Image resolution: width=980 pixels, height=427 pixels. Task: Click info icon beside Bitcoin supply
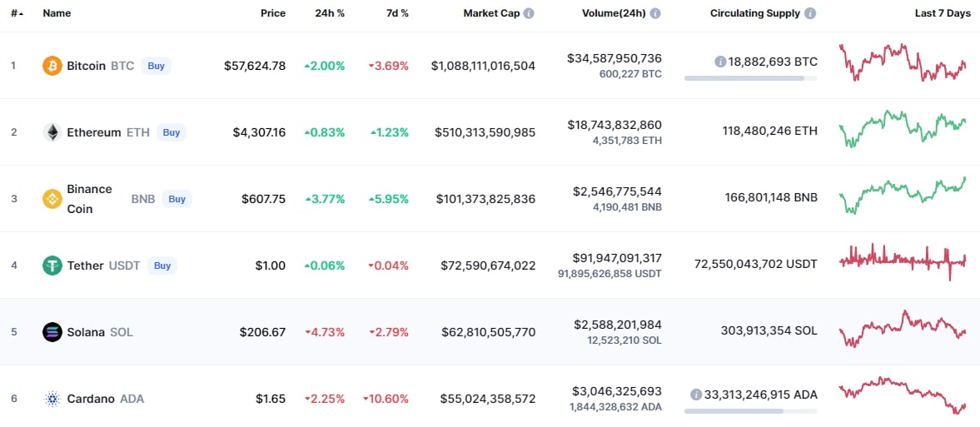click(x=720, y=62)
